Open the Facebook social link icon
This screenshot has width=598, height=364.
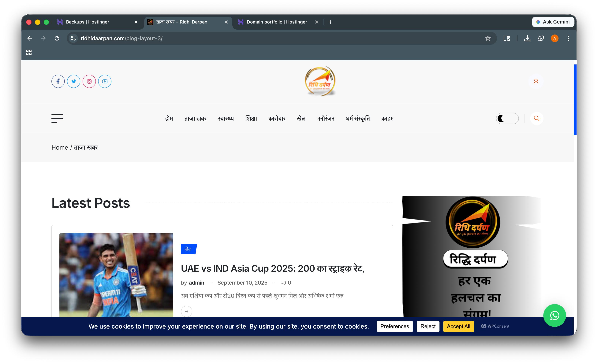(x=58, y=82)
